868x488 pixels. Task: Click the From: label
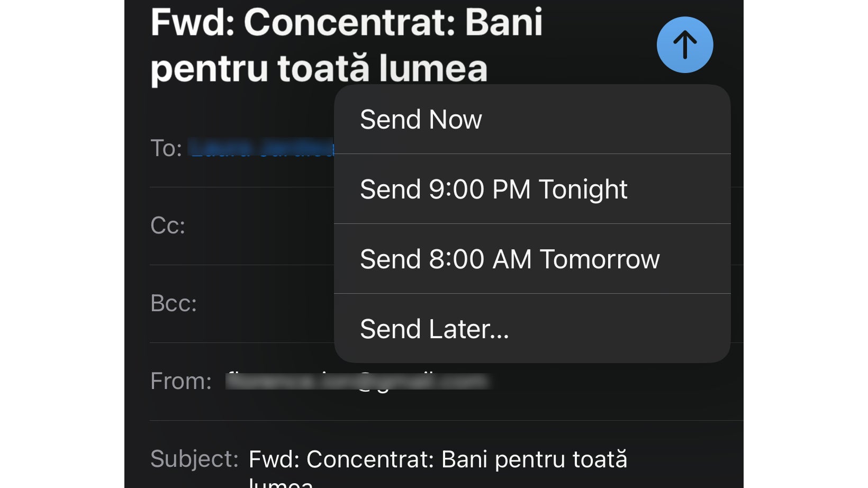(180, 381)
